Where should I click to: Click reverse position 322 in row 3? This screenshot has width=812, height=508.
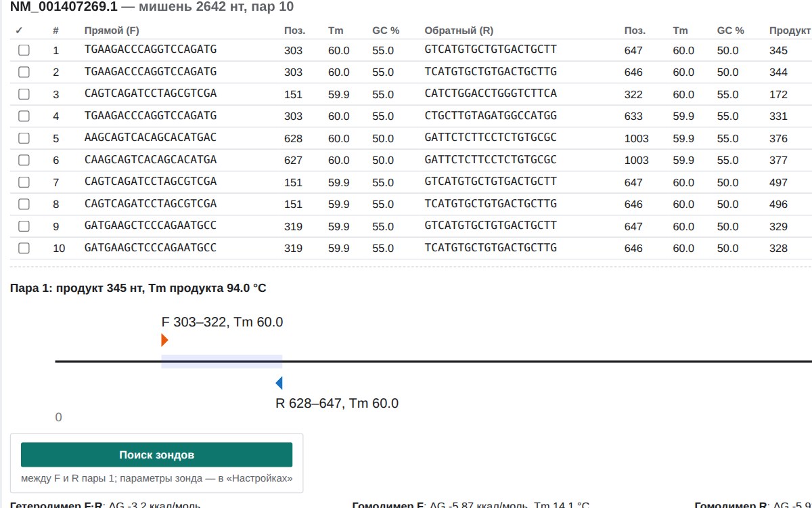click(633, 94)
